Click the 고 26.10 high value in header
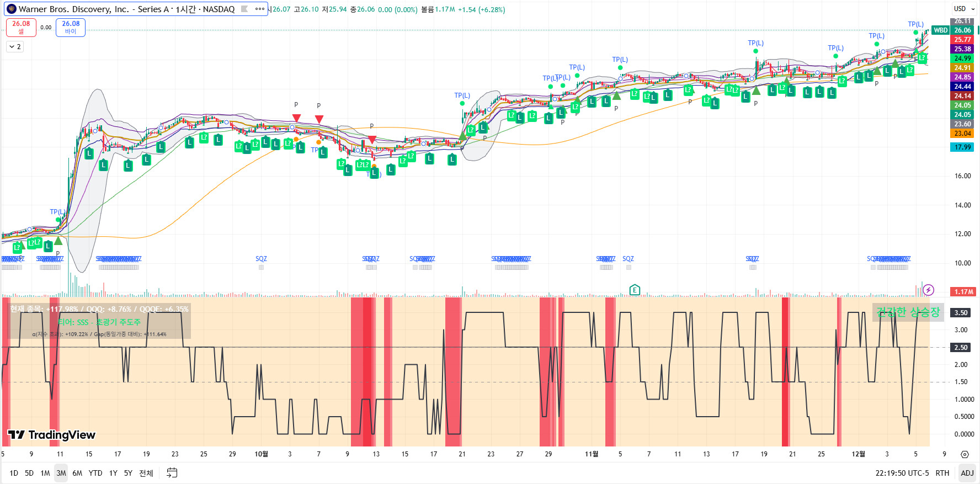Image resolution: width=980 pixels, height=484 pixels. coord(306,9)
